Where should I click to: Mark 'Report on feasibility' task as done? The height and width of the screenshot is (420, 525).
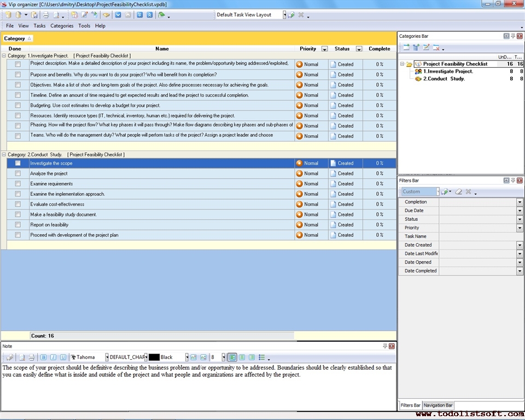click(17, 225)
